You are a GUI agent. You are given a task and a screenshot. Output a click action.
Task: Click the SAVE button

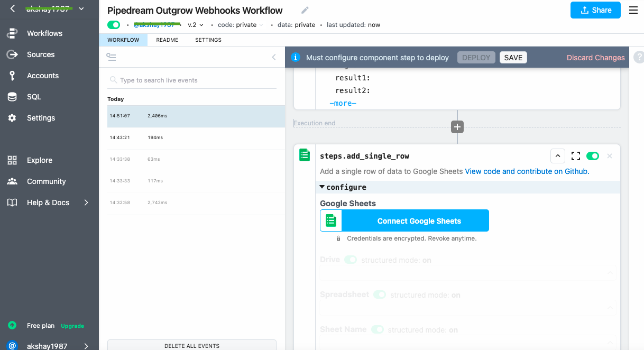(513, 58)
